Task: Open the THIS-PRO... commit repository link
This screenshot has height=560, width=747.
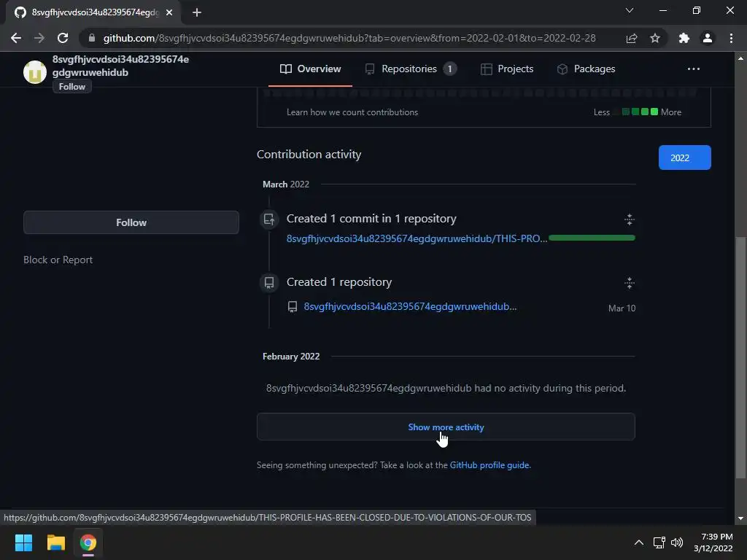Action: tap(417, 238)
